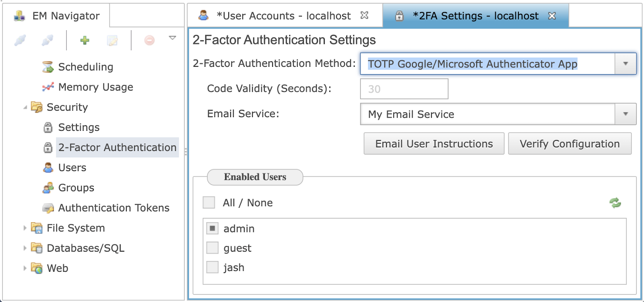Viewport: 644px width, 302px height.
Task: Click the red remove icon in toolbar
Action: pyautogui.click(x=149, y=40)
